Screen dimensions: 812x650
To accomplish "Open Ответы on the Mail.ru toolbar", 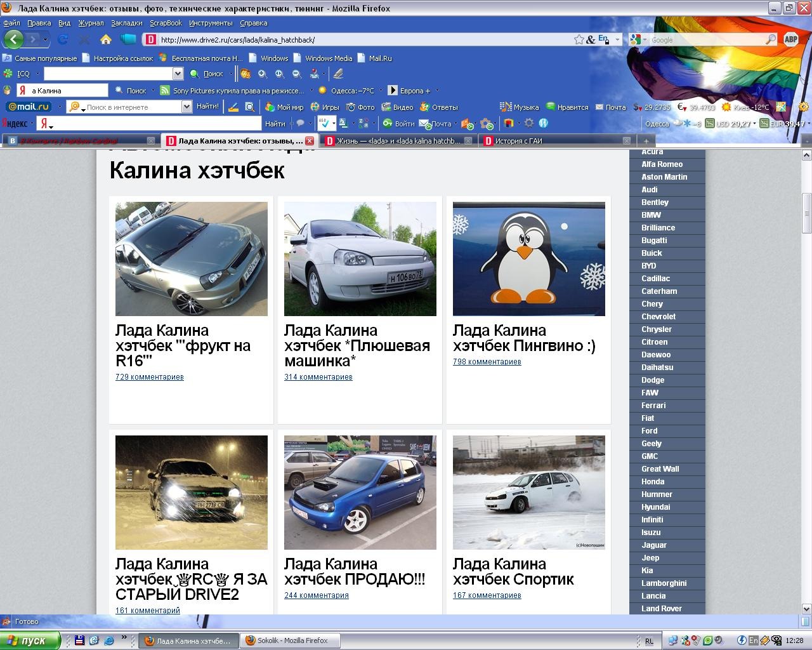I will pyautogui.click(x=438, y=107).
